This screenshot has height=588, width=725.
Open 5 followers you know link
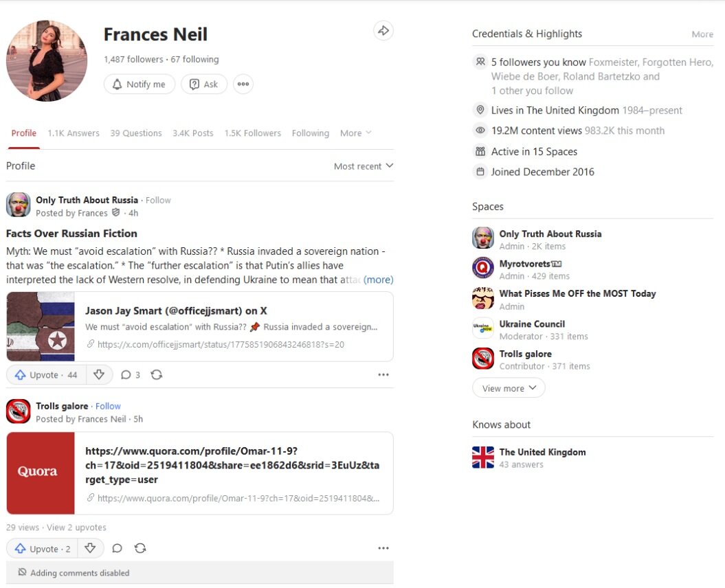539,62
